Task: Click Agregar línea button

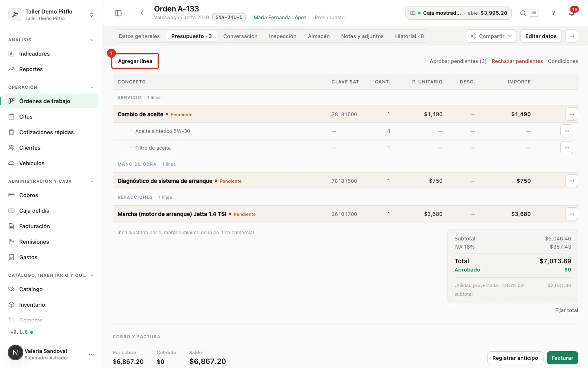Action: tap(135, 61)
